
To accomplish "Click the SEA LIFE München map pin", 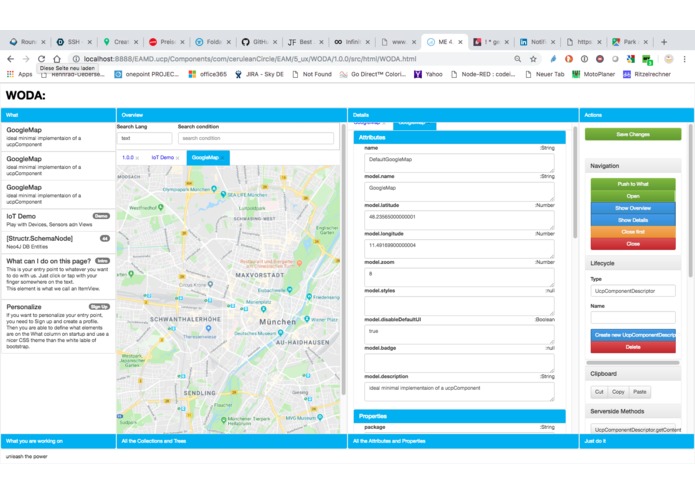I will [x=223, y=194].
